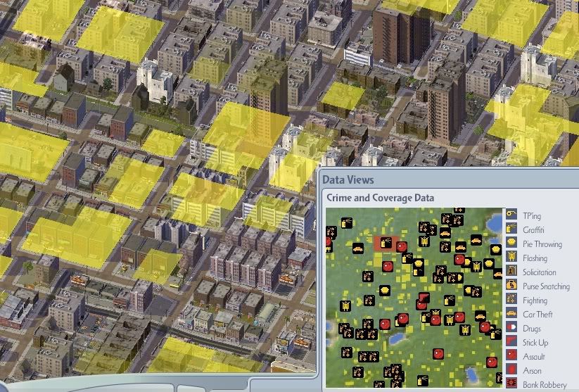Select the "Fighting" legend label
The height and width of the screenshot is (392, 579).
click(x=535, y=300)
